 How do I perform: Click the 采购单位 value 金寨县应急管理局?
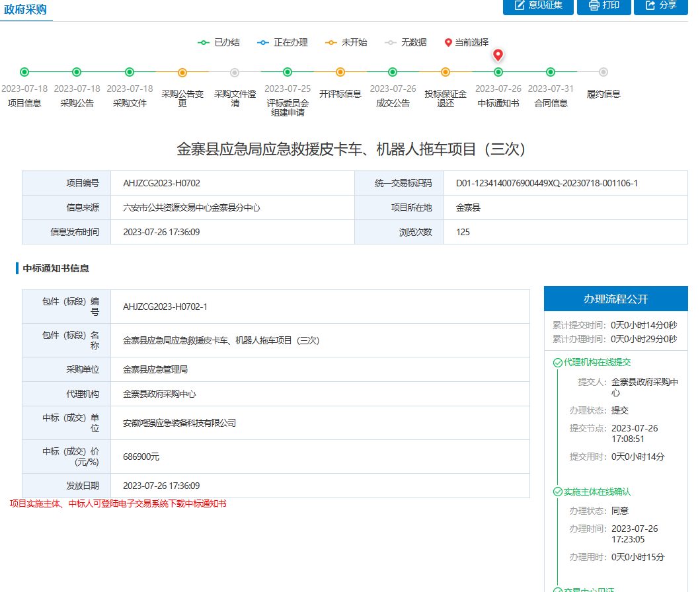point(155,370)
